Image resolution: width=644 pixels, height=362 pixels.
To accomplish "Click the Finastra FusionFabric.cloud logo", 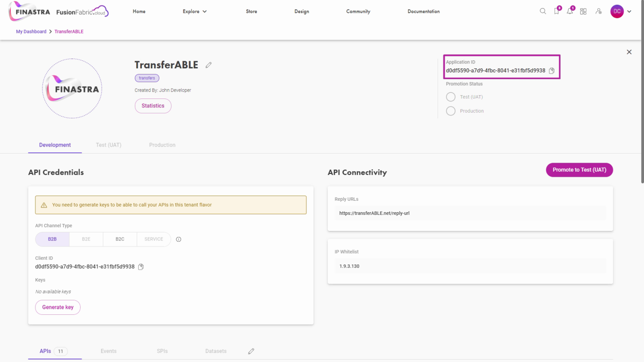I will 59,11.
